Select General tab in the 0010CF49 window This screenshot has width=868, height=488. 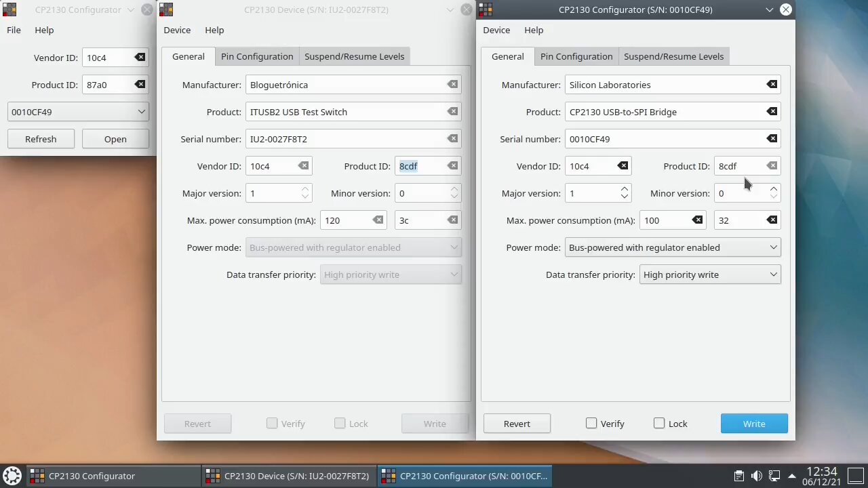coord(507,56)
